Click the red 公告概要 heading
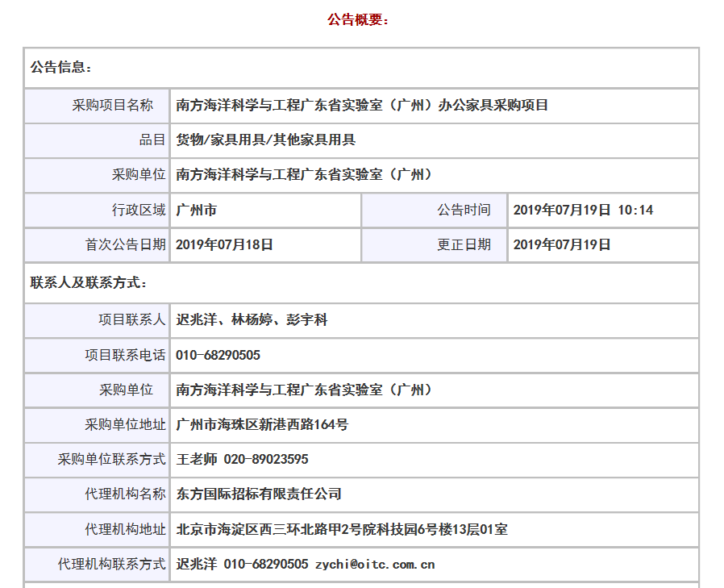The image size is (724, 588). [x=358, y=20]
